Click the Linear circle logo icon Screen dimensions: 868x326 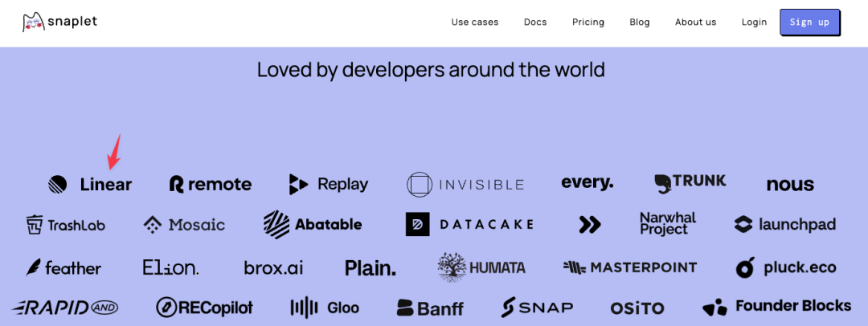[x=57, y=184]
